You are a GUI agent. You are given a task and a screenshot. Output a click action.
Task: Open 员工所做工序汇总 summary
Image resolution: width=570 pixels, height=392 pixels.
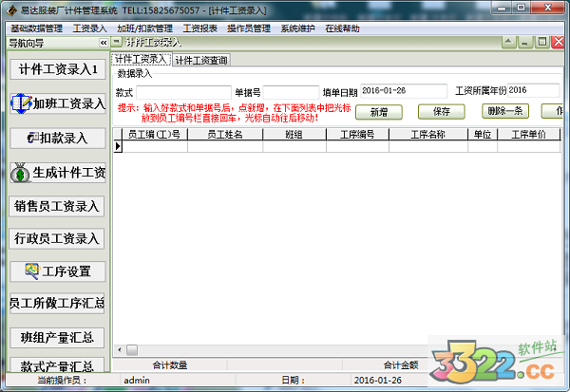pyautogui.click(x=57, y=304)
